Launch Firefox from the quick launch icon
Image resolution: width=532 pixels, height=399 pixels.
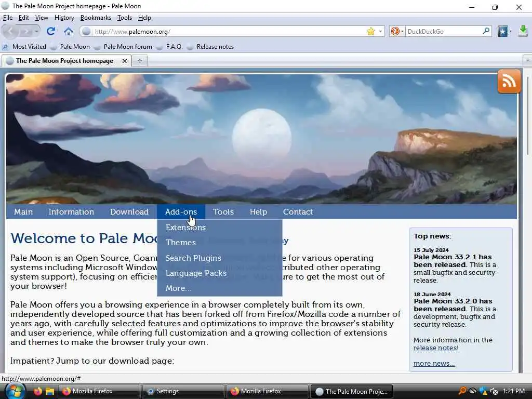37,391
